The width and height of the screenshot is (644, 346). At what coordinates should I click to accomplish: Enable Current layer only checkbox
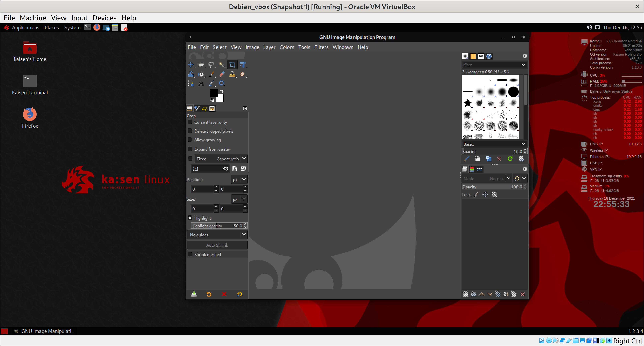pyautogui.click(x=190, y=122)
